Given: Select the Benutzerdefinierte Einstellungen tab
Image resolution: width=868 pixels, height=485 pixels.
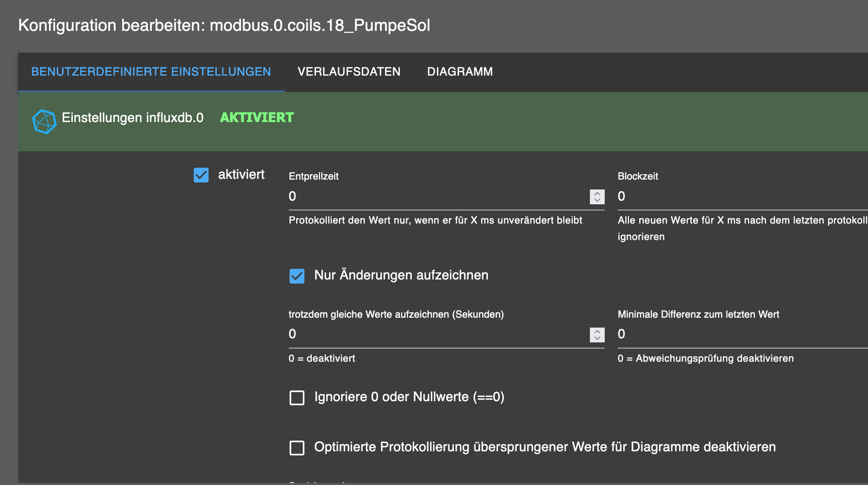Looking at the screenshot, I should pyautogui.click(x=151, y=71).
